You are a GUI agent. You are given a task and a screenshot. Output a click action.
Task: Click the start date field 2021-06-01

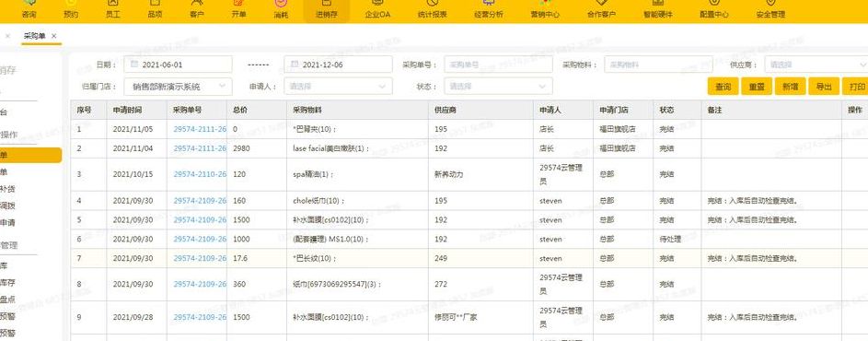pos(178,65)
